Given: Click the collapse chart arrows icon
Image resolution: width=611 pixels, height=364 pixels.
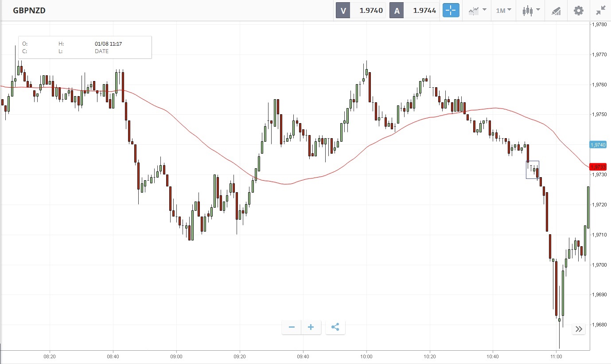Looking at the screenshot, I should coord(600,11).
